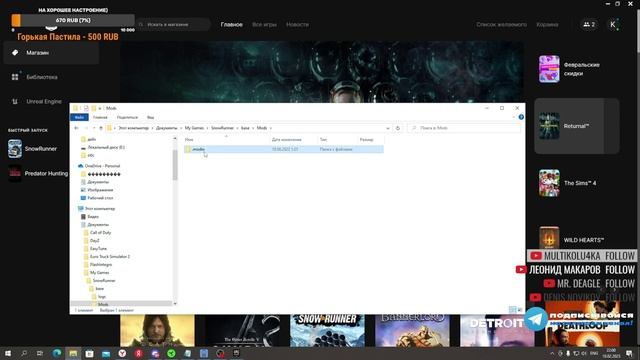Open Yandex Browser from taskbar

click(x=122, y=353)
